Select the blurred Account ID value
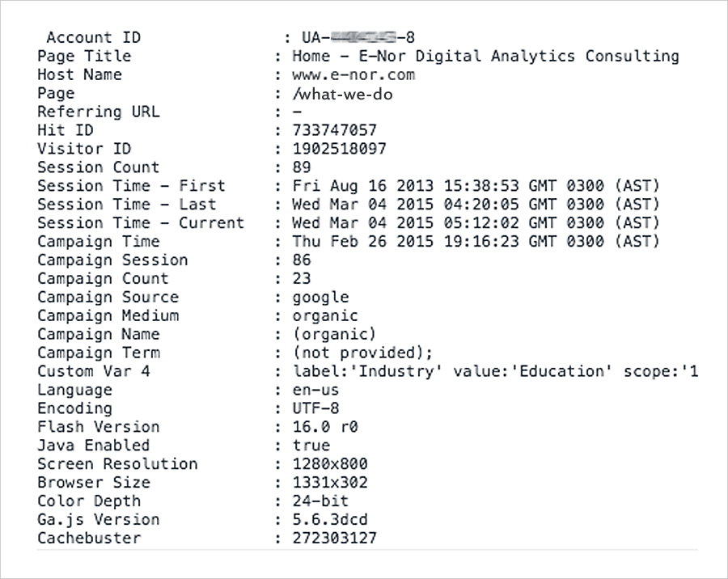This screenshot has width=728, height=579. 358,37
